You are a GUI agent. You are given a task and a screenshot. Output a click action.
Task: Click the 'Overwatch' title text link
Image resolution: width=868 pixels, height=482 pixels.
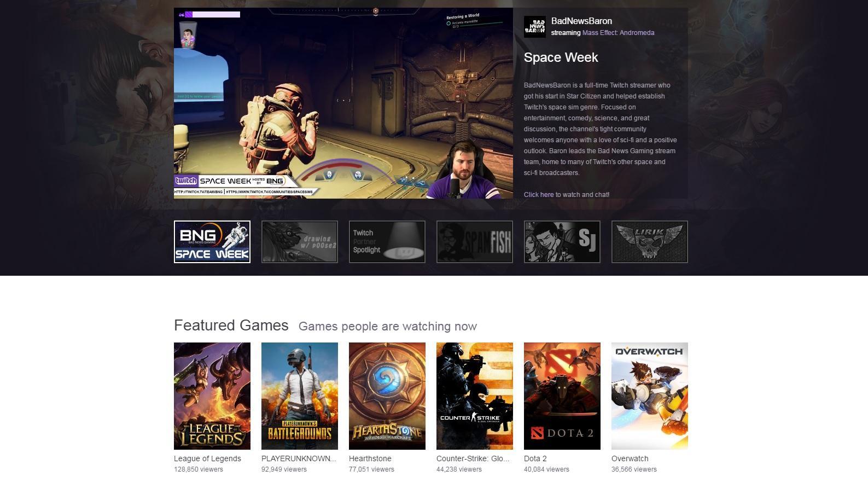(630, 459)
